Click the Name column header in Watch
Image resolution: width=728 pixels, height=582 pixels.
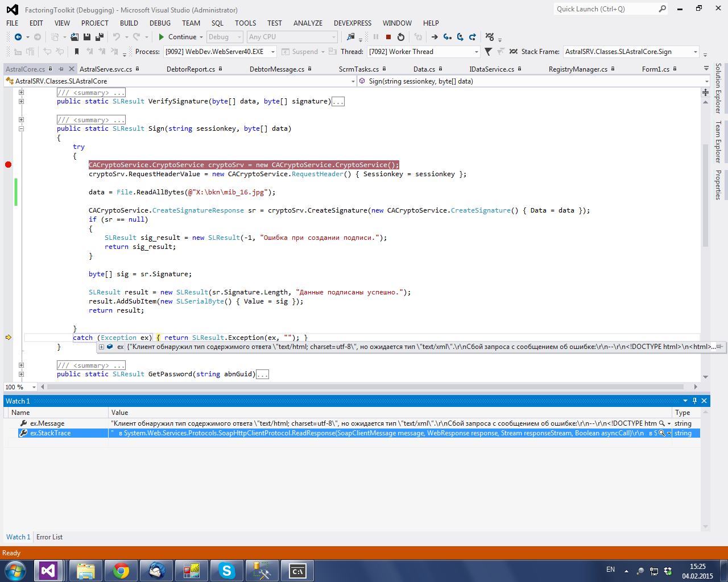(x=57, y=413)
